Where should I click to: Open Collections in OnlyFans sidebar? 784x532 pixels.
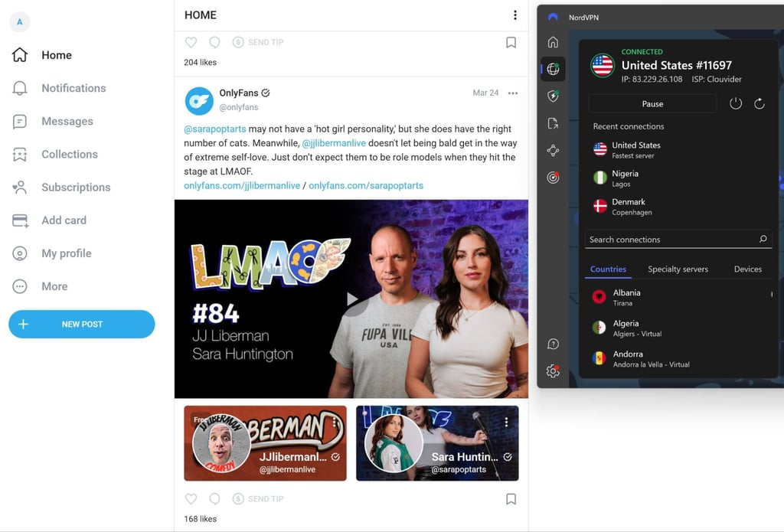(55, 154)
